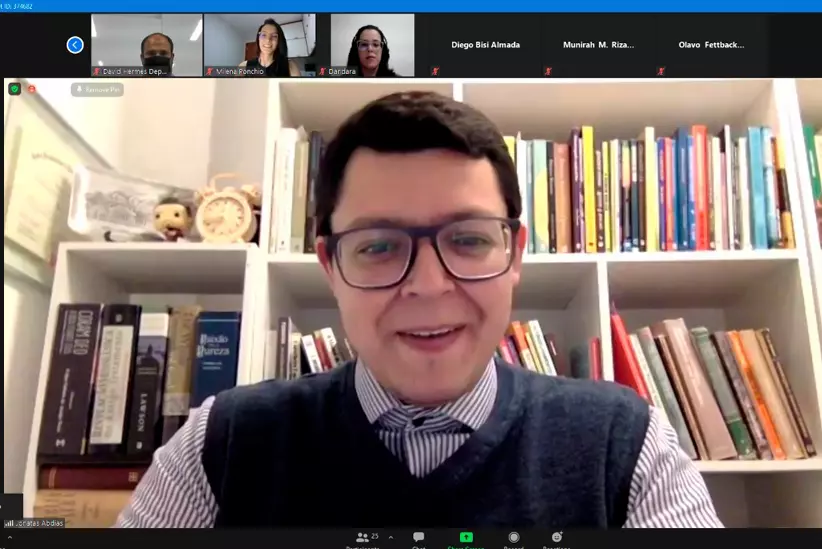Click muted mic icon on Dandara tile

322,72
